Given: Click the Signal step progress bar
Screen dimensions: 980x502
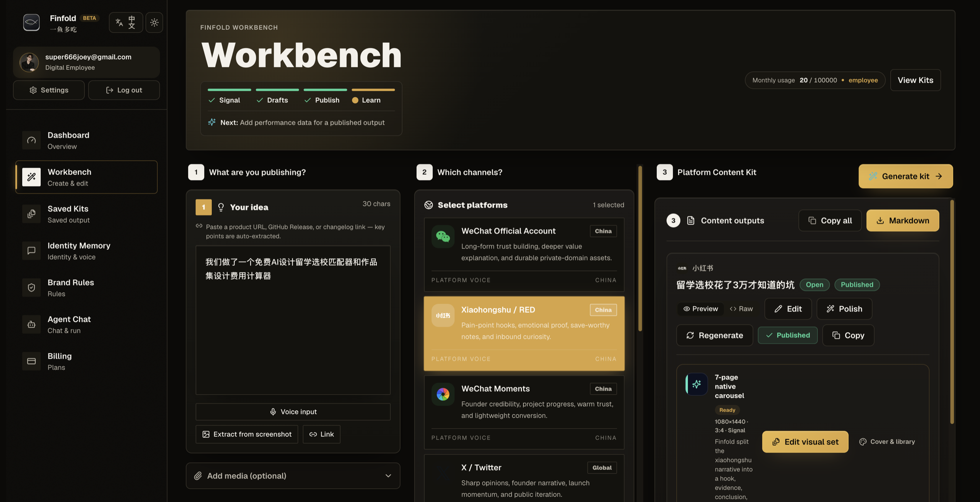Looking at the screenshot, I should tap(229, 90).
